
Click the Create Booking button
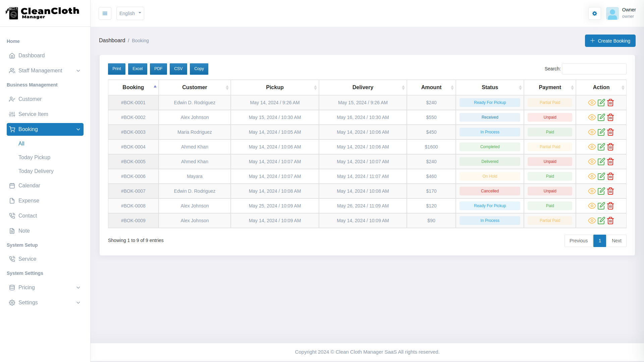pyautogui.click(x=610, y=41)
